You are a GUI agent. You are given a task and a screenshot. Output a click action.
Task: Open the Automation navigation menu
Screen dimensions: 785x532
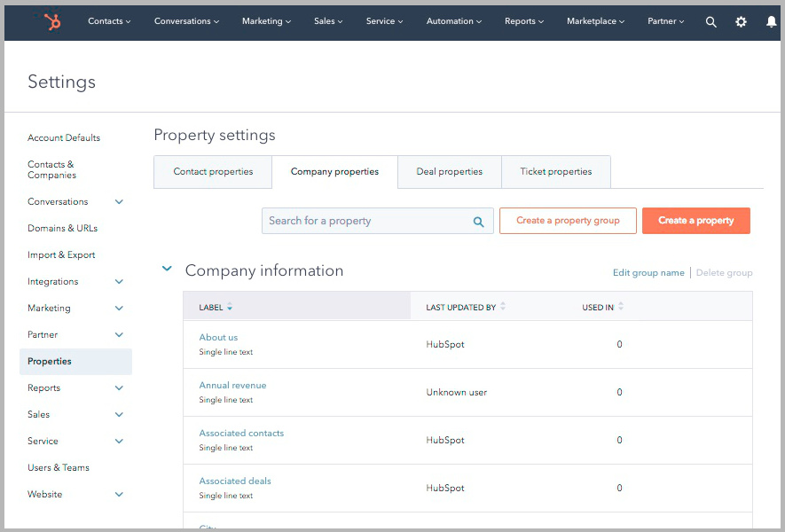pos(454,21)
